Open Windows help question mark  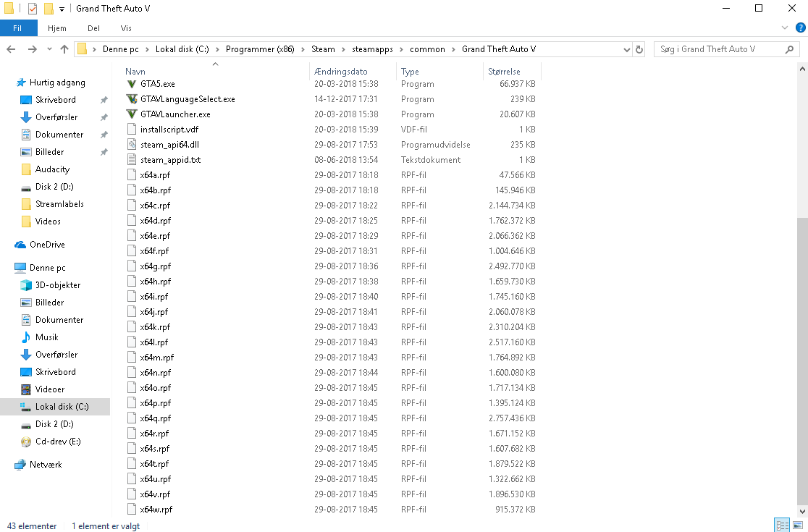801,28
